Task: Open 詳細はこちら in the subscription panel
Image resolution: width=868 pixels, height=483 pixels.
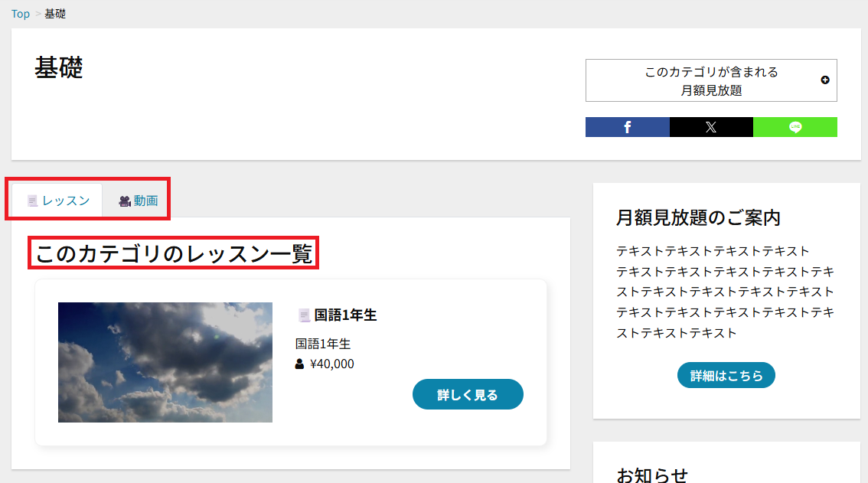Action: tap(726, 376)
